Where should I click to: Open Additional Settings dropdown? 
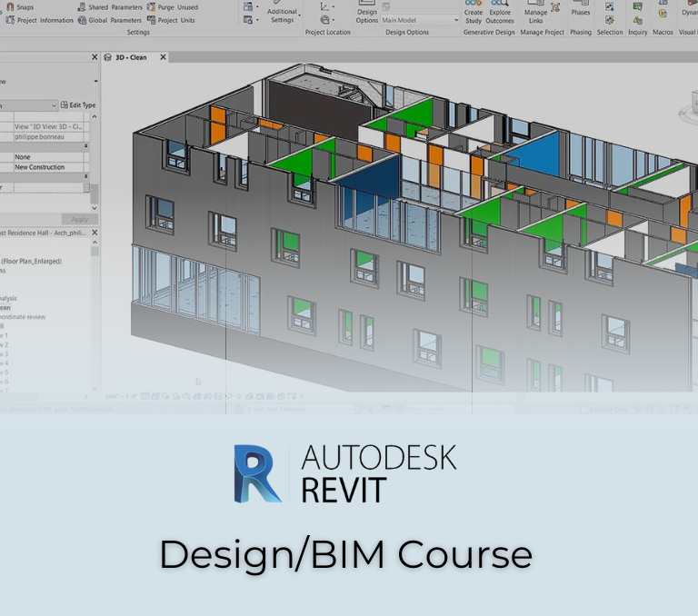283,14
